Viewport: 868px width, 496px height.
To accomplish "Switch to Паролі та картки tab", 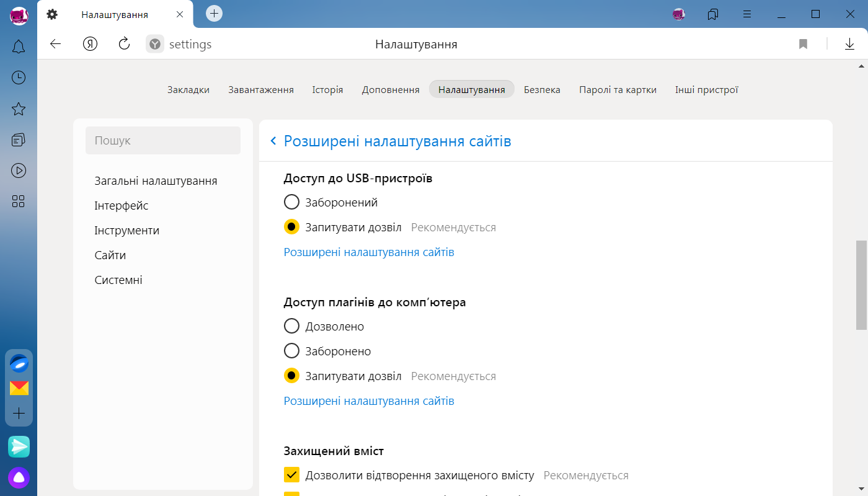I will point(618,89).
